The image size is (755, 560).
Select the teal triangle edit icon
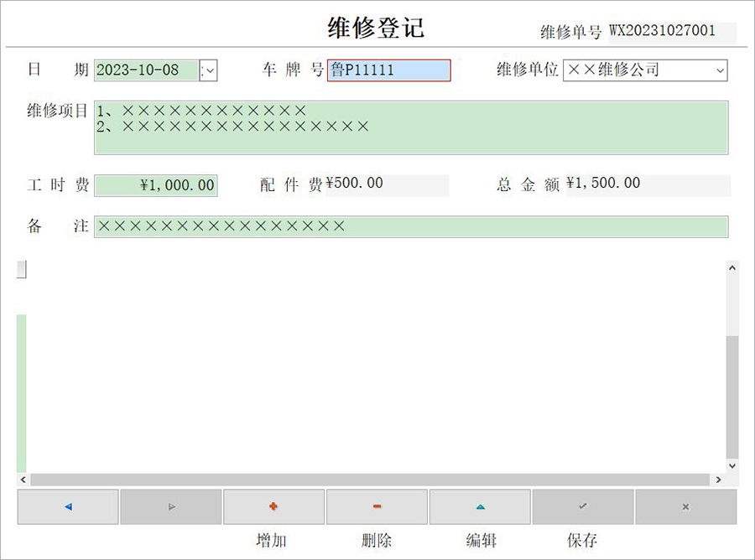[x=480, y=506]
